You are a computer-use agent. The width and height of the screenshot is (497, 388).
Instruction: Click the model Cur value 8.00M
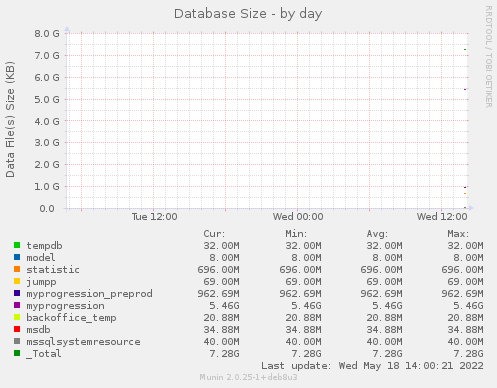(224, 258)
